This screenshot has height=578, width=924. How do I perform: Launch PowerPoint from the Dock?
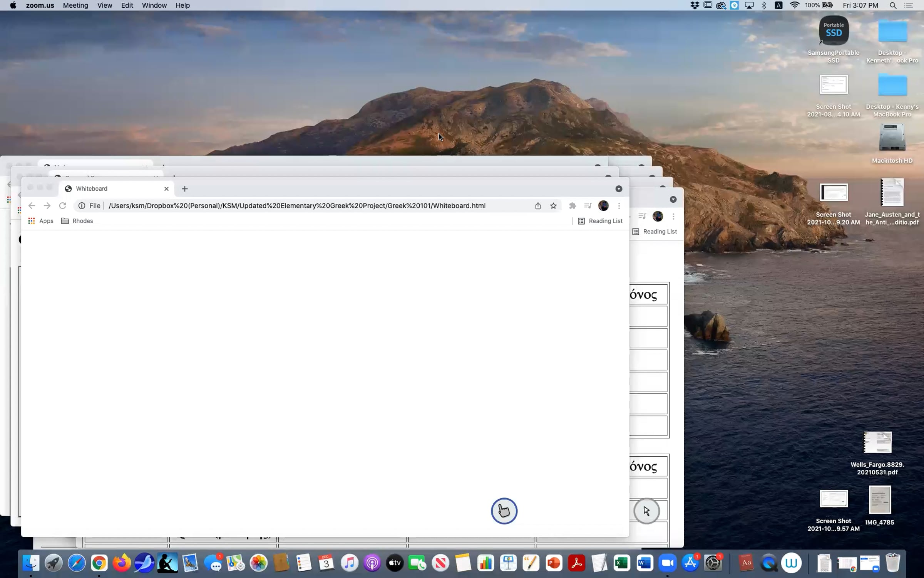click(554, 563)
